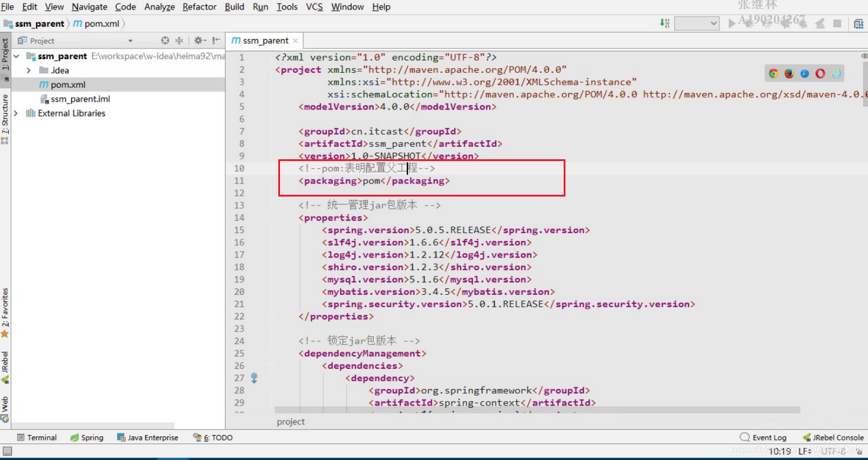Open the Terminal tool window
Image resolution: width=868 pixels, height=460 pixels.
37,438
